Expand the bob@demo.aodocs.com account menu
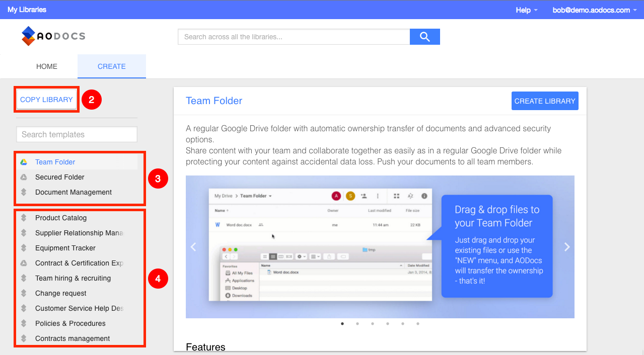Screen dimensions: 644x355 pyautogui.click(x=595, y=10)
